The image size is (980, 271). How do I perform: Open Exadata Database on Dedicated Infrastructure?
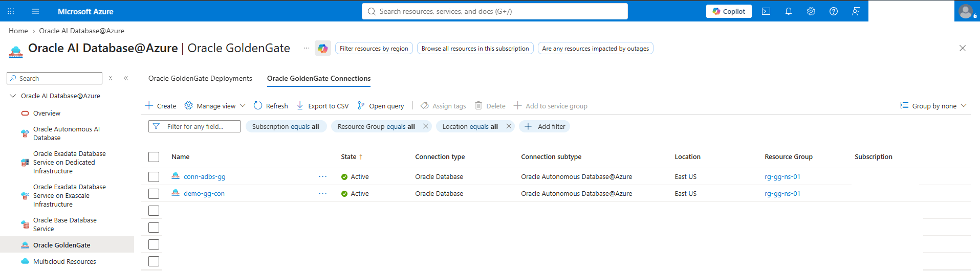click(x=69, y=163)
